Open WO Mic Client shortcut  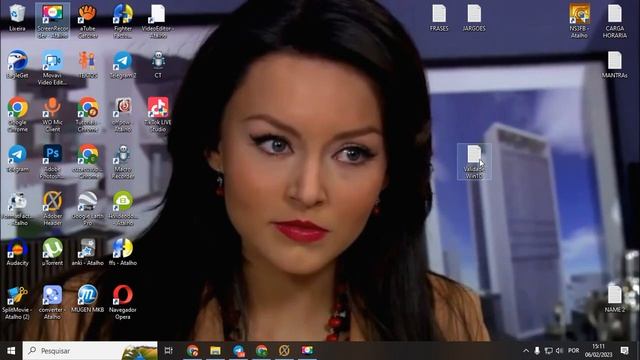(52, 115)
